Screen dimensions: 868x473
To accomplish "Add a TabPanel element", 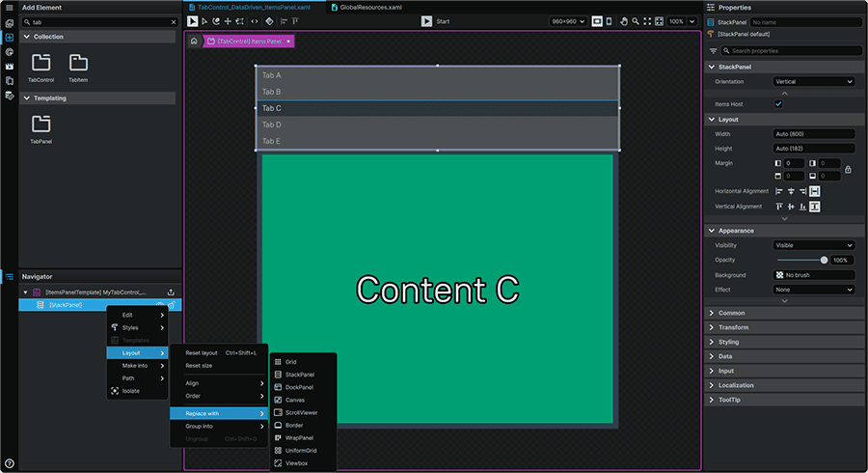I will 41,129.
